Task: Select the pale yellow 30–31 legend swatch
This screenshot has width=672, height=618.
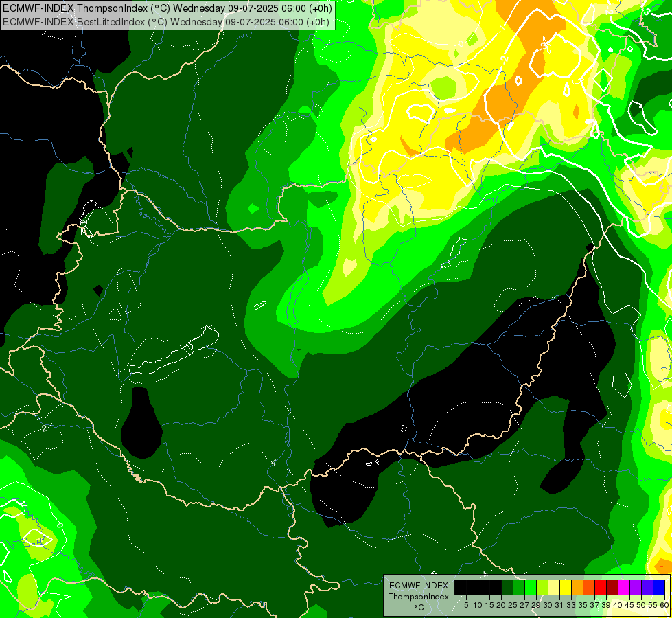Action: (554, 587)
